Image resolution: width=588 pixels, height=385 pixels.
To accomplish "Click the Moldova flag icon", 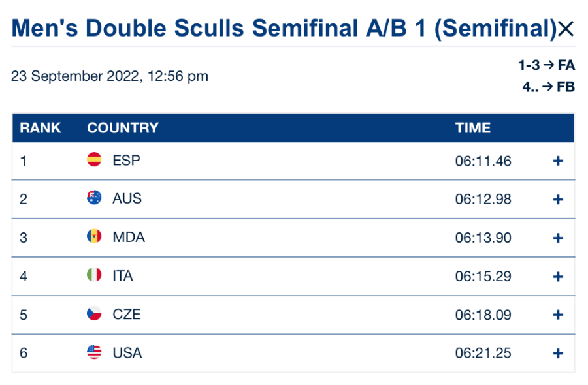I will (94, 237).
